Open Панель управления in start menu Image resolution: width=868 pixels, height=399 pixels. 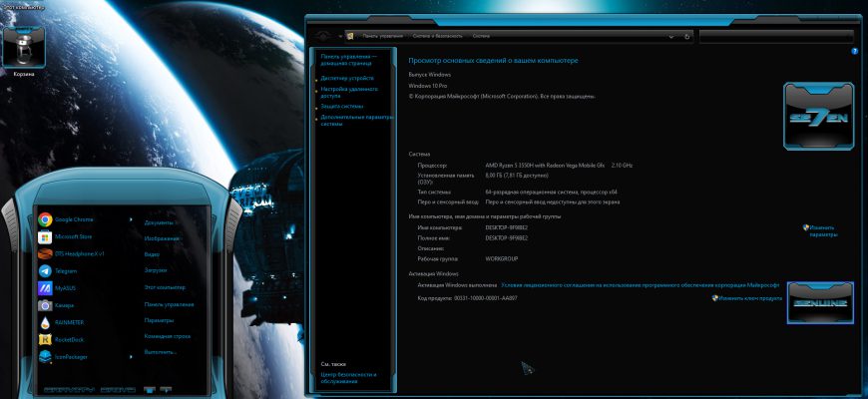(169, 304)
